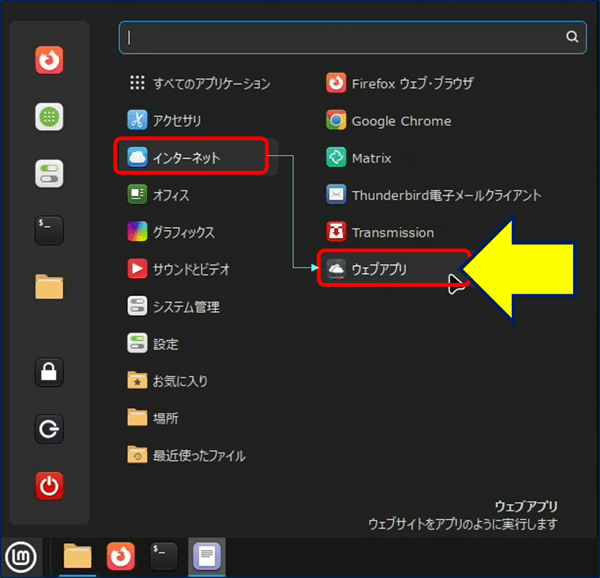600x578 pixels.
Task: Launch Terminal from the favorites sidebar
Action: (x=49, y=230)
